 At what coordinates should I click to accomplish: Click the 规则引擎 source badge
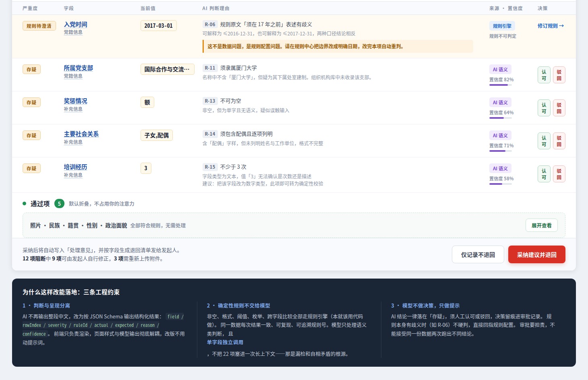click(x=502, y=26)
